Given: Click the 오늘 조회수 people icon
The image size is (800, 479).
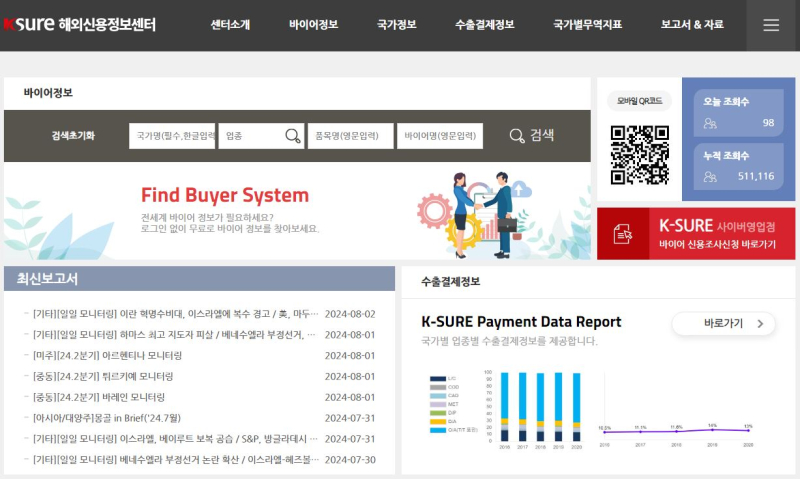Looking at the screenshot, I should coord(710,123).
